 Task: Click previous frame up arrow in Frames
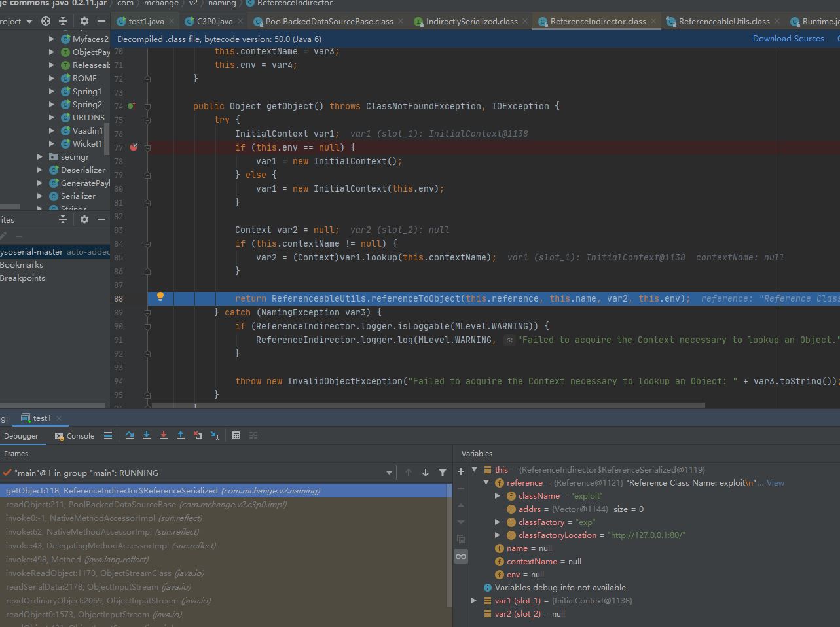pos(409,473)
